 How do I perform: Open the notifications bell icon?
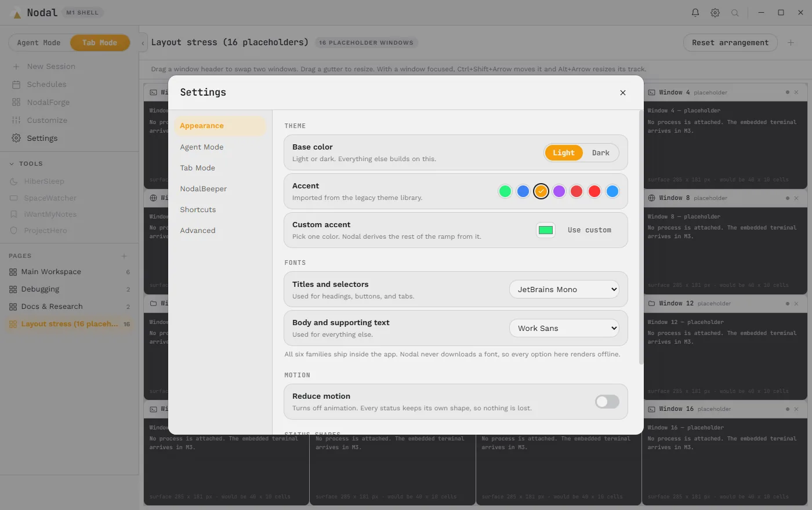[695, 13]
